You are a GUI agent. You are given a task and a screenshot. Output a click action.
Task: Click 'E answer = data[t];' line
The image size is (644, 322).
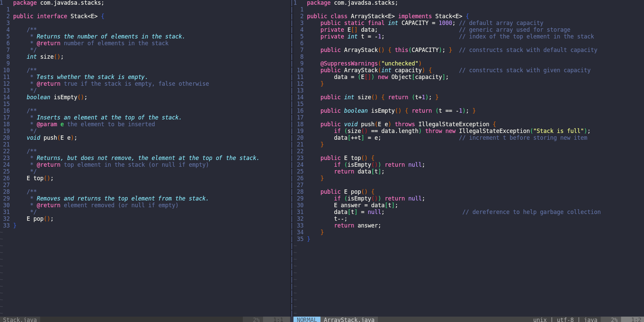366,205
